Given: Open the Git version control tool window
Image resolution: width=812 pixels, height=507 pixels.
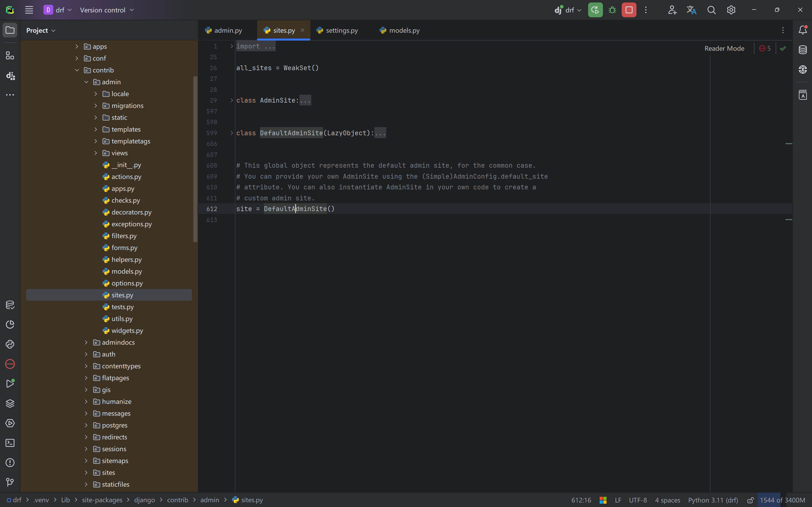Looking at the screenshot, I should click(x=10, y=482).
